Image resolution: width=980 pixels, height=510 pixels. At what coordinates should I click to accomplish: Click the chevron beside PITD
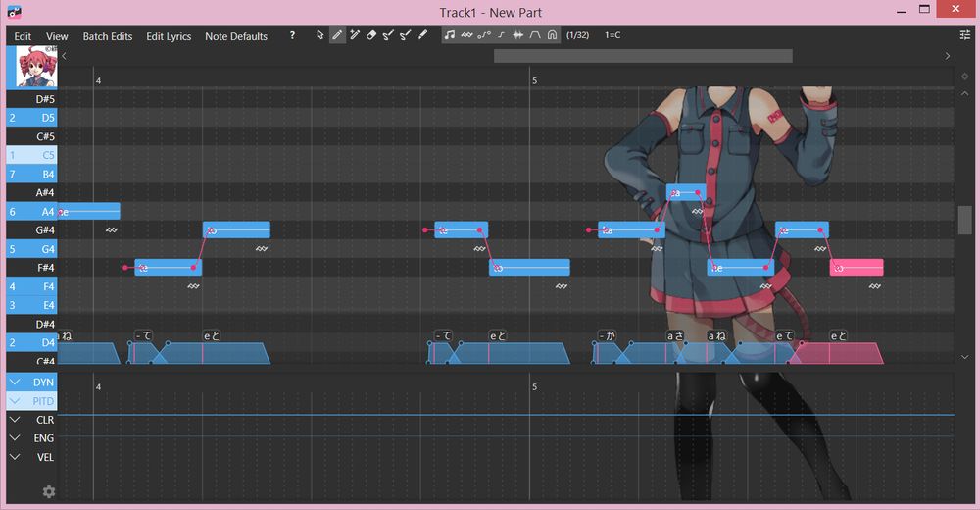click(x=15, y=400)
